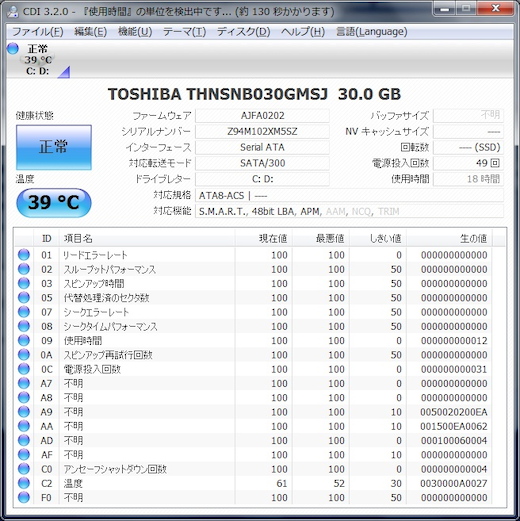Click the バッファサイズ field showing 不明
The width and height of the screenshot is (520, 521).
(x=468, y=116)
